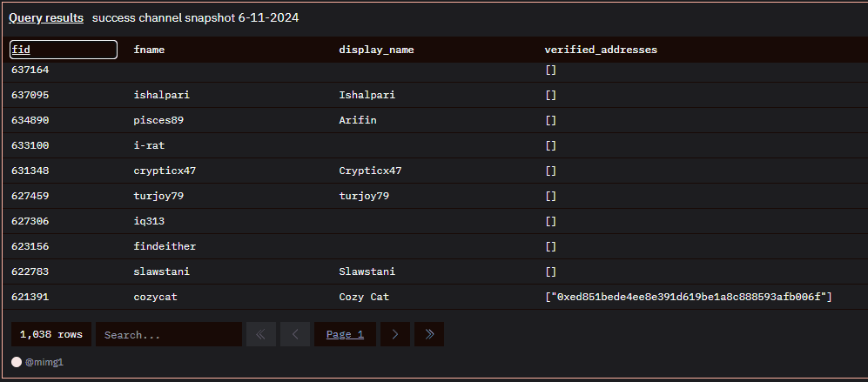Go to the first page of results
This screenshot has width=868, height=382.
tap(260, 334)
